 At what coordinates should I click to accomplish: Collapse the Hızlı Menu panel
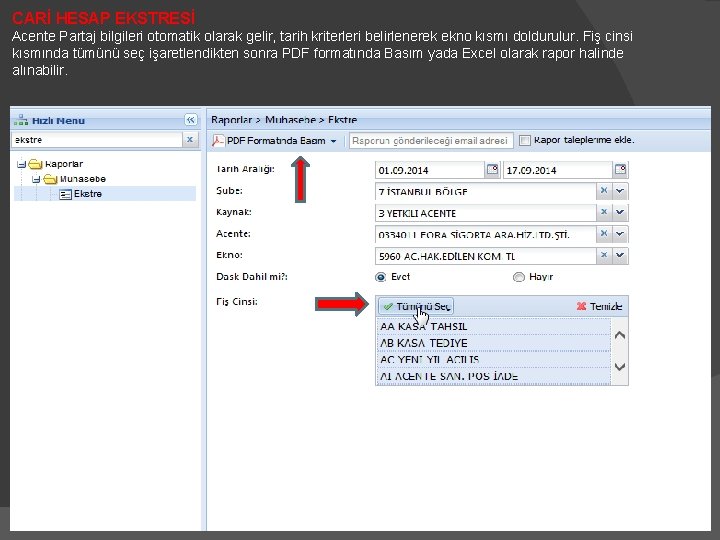pyautogui.click(x=191, y=120)
